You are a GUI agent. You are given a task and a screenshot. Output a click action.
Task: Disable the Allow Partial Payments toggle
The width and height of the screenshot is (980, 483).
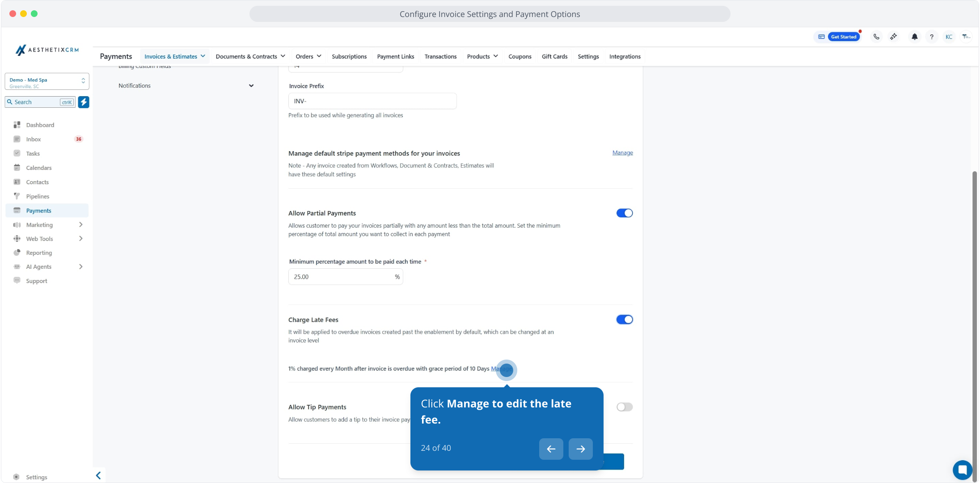pos(624,213)
